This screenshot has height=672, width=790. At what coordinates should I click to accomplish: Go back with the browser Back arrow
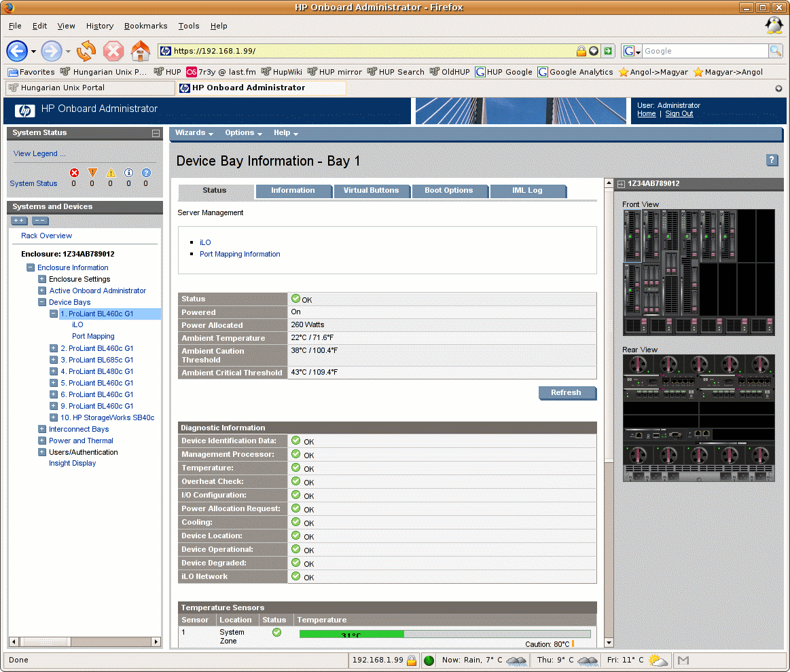[16, 51]
